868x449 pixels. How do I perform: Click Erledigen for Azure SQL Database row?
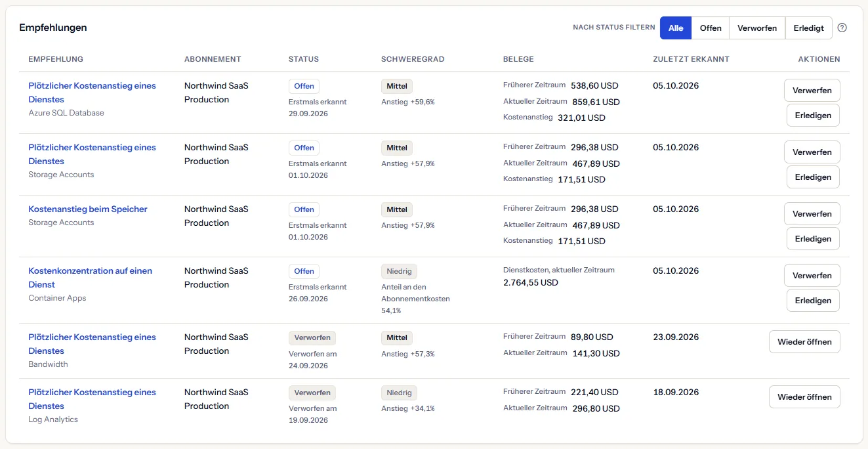pos(813,116)
